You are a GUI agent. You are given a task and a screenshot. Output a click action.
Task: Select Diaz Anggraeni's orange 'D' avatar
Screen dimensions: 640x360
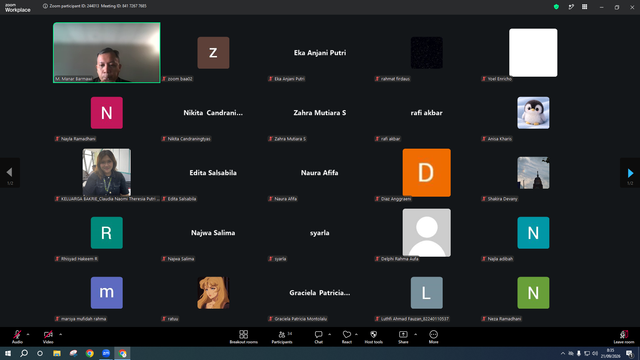click(427, 173)
